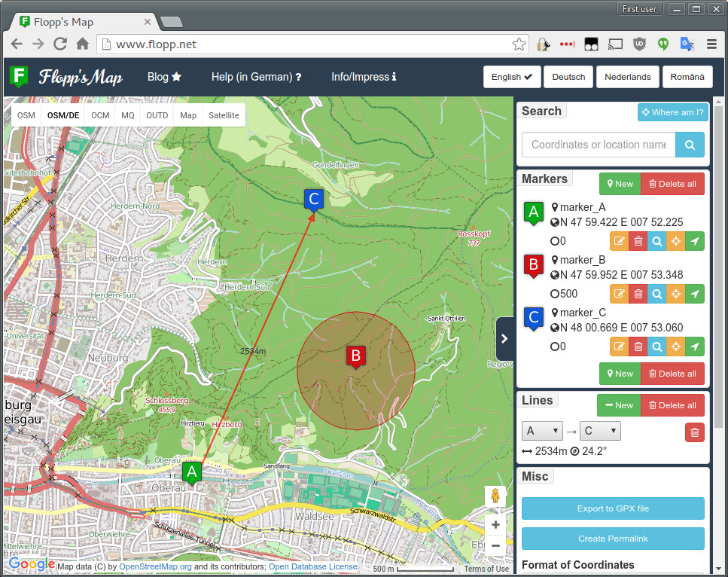Open the line end marker dropdown showing C
The width and height of the screenshot is (728, 577).
(x=600, y=430)
